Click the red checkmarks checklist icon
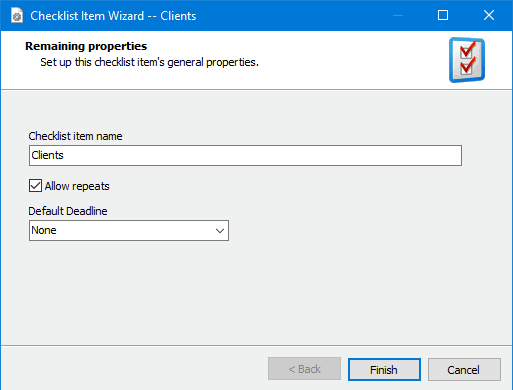513x390 pixels. [467, 60]
